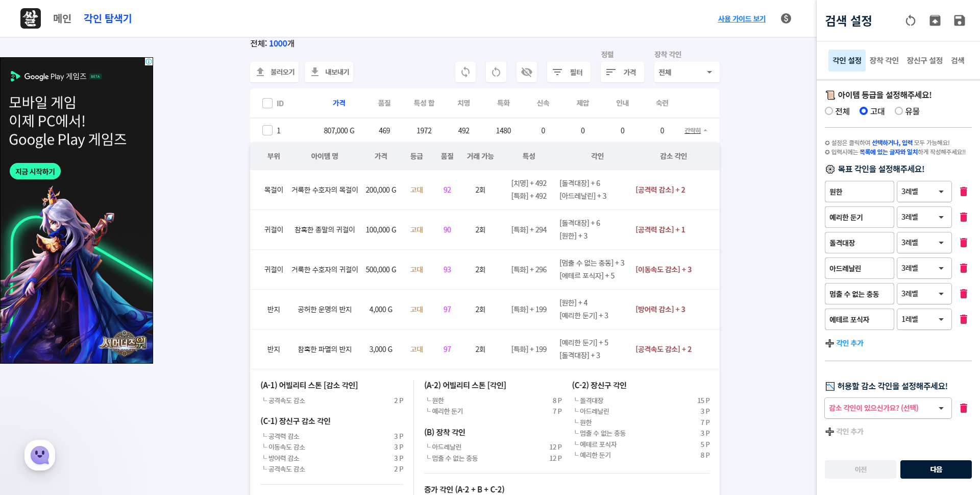Screen dimensions: 980x495
Task: Click 거룩한 수호자의 목걸이 item name
Action: coord(325,190)
